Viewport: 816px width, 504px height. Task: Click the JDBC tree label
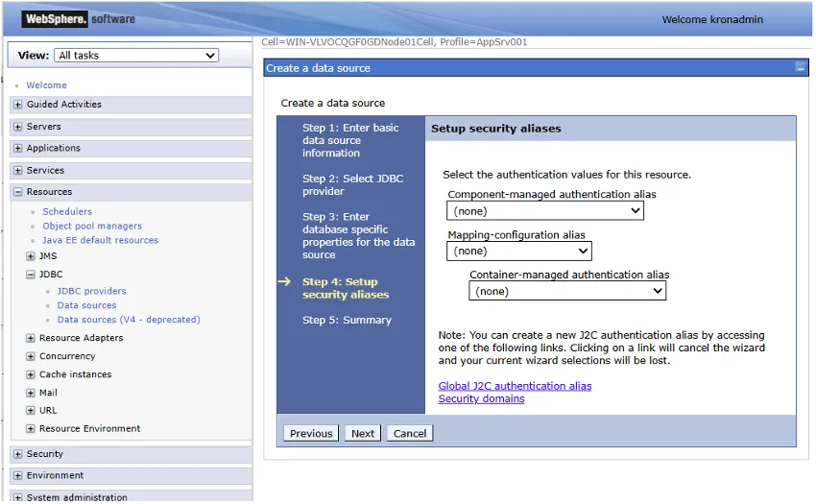pyautogui.click(x=51, y=275)
